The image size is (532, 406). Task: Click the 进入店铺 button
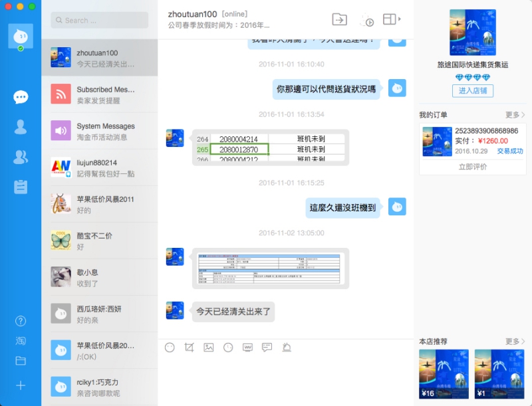(473, 91)
